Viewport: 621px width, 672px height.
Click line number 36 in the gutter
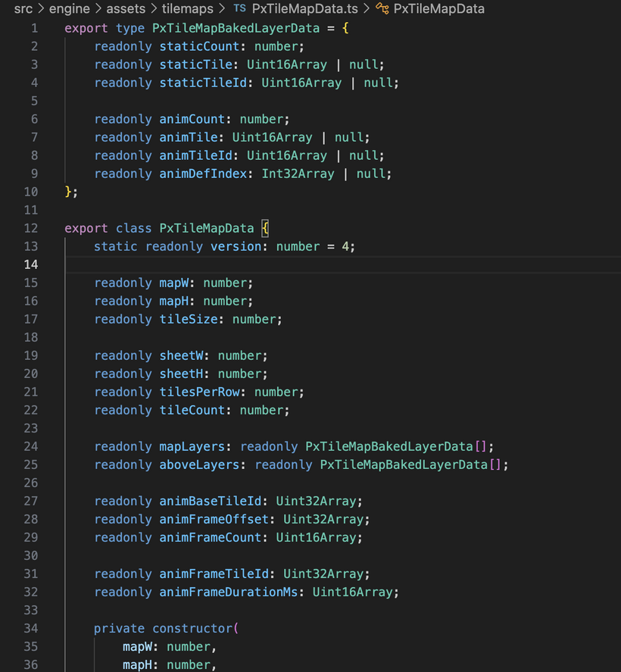pyautogui.click(x=30, y=664)
